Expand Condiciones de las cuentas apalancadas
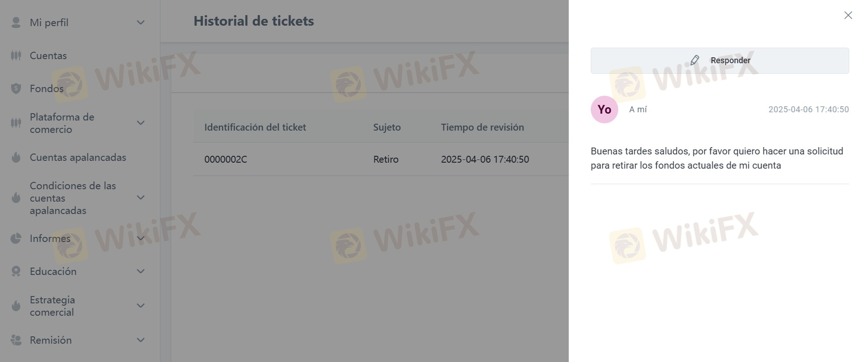This screenshot has height=362, width=868. coord(141,197)
